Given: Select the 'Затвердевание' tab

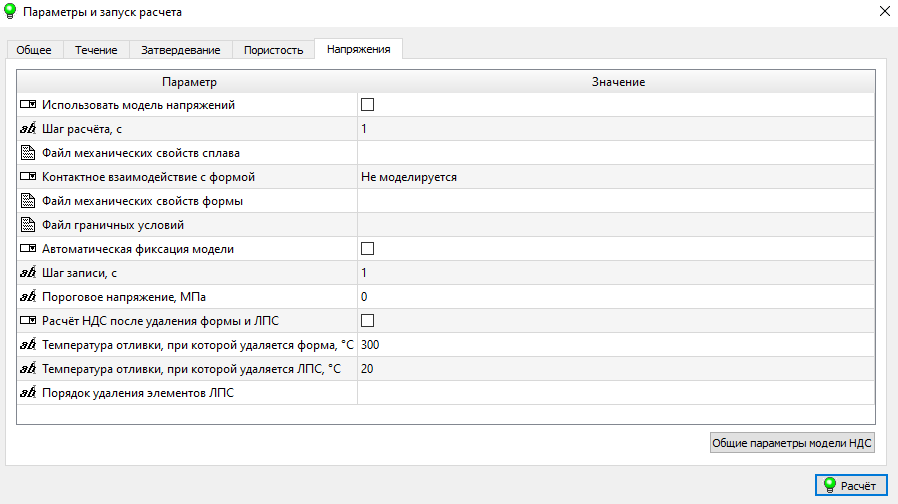Looking at the screenshot, I should [x=181, y=50].
